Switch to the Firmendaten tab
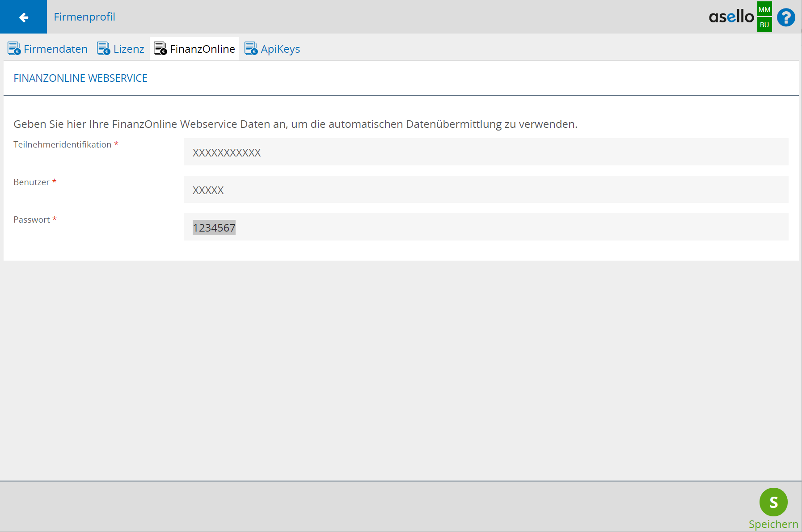Screen dimensions: 802x532 pos(55,49)
